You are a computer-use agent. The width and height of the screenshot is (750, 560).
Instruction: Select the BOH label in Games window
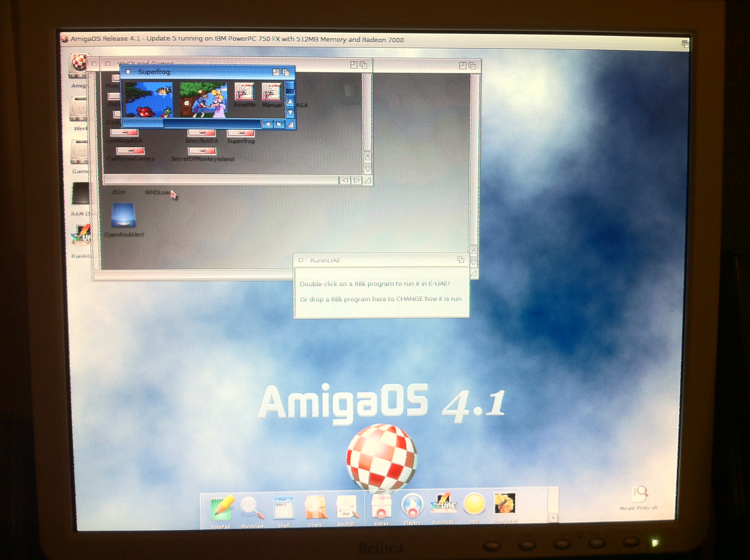point(118,192)
